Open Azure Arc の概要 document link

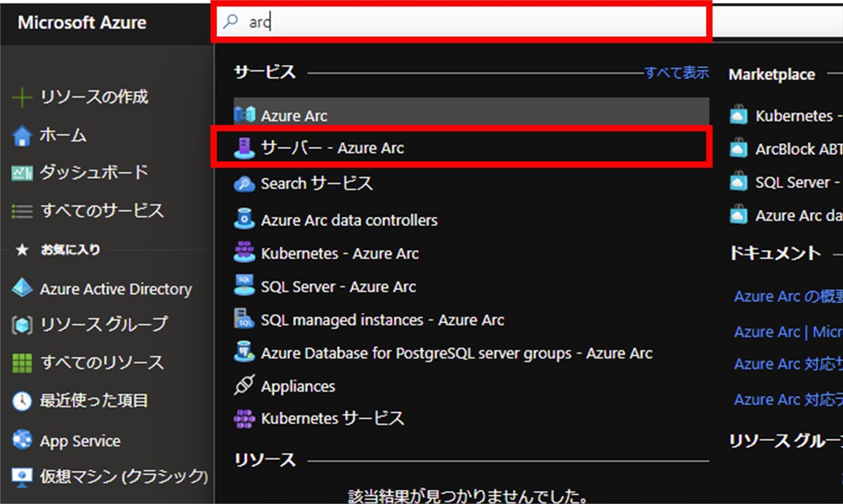click(788, 296)
